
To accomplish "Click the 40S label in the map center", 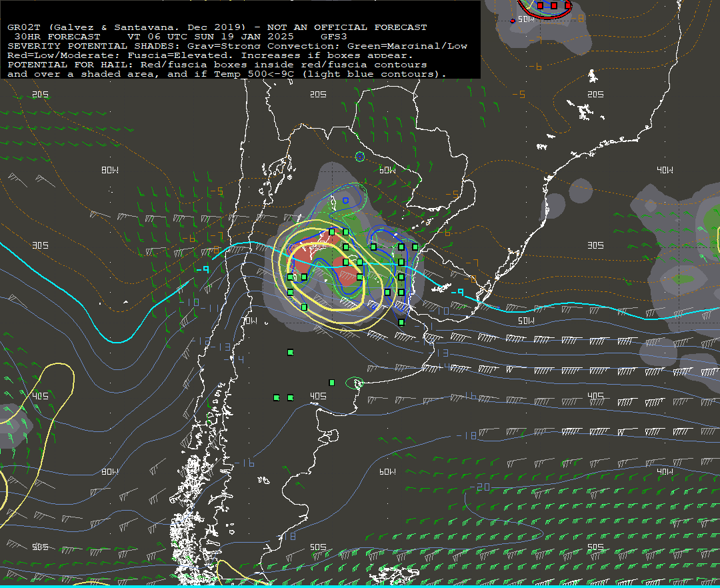I will click(318, 396).
